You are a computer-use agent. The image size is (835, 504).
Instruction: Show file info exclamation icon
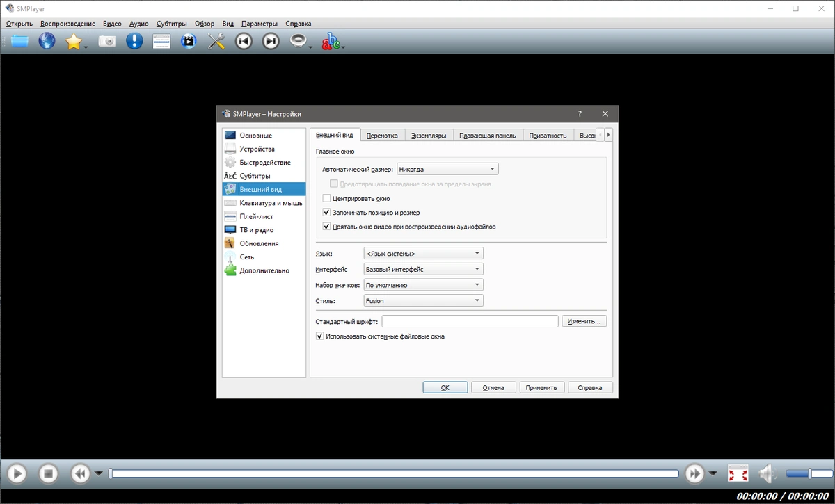134,41
